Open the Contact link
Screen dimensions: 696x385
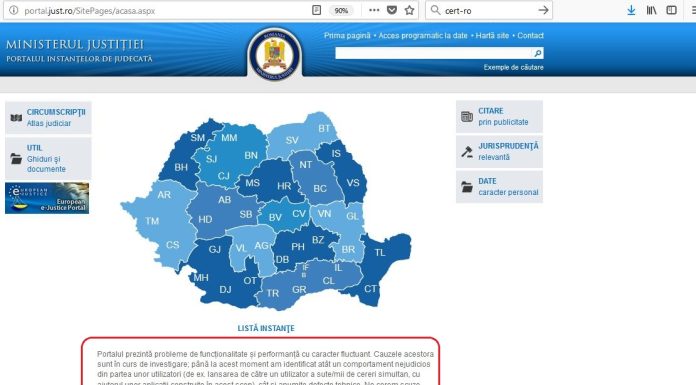coord(530,36)
